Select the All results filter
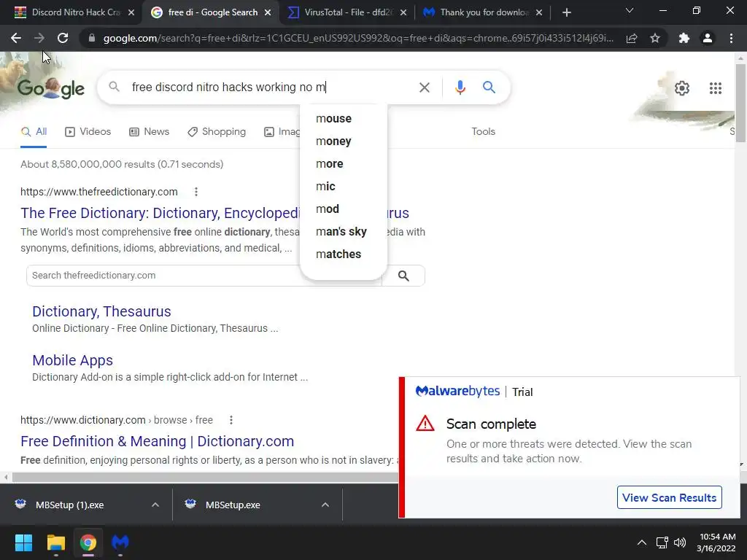 (x=34, y=132)
